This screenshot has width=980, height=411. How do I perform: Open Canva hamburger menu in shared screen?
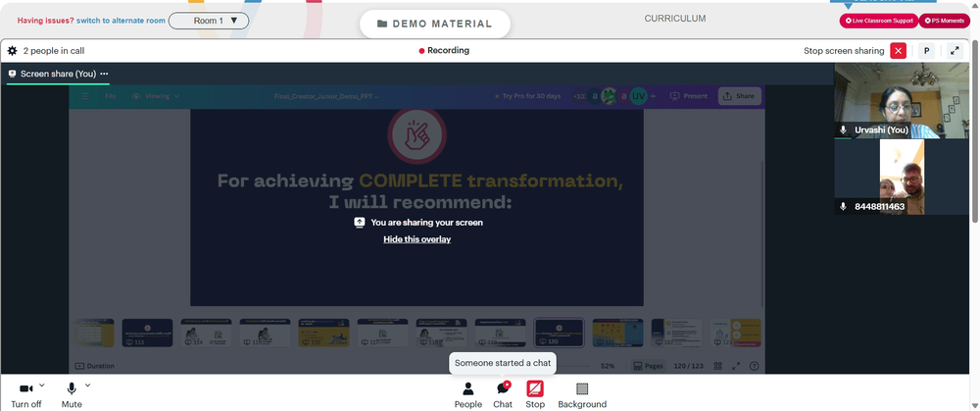click(x=85, y=96)
